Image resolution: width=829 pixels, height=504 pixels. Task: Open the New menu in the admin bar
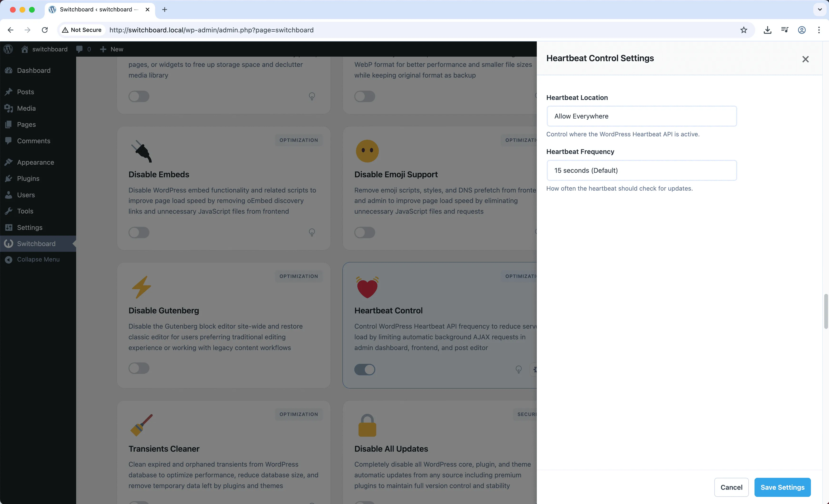click(111, 49)
